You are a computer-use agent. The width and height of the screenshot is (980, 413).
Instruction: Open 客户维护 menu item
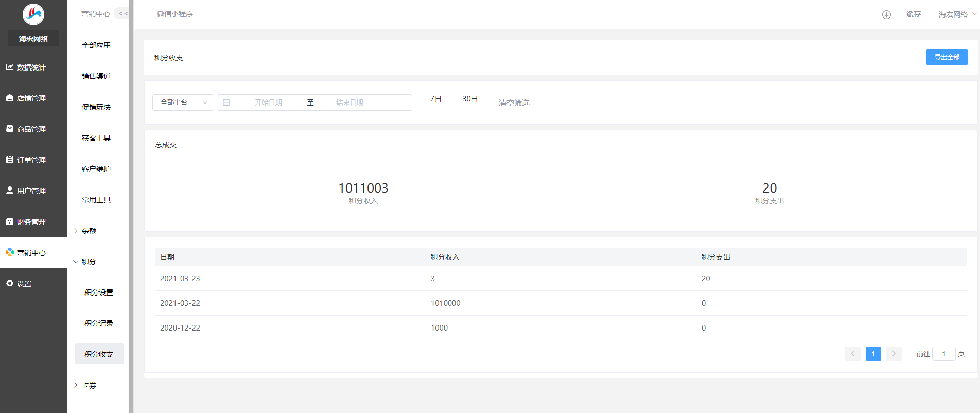pos(96,169)
